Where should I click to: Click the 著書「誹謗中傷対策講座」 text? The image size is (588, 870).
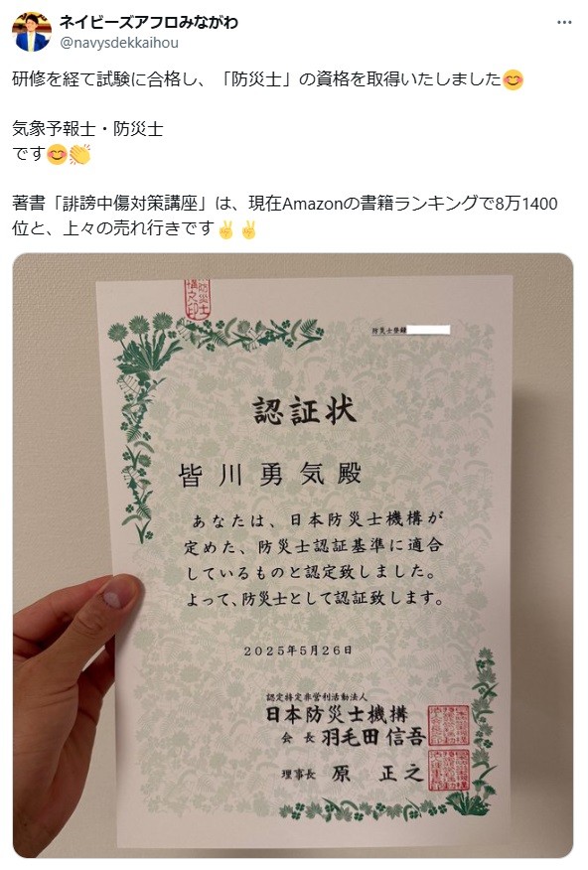click(x=110, y=204)
